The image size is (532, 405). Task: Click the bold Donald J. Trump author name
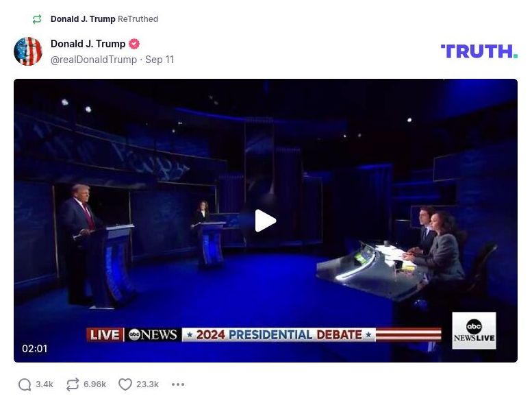[x=88, y=44]
